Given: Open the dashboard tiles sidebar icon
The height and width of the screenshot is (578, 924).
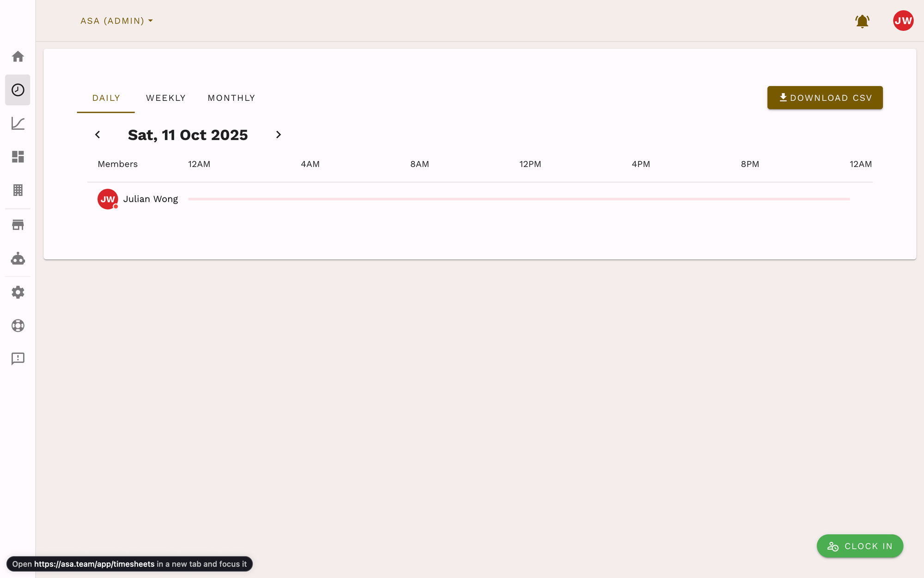Looking at the screenshot, I should tap(18, 157).
